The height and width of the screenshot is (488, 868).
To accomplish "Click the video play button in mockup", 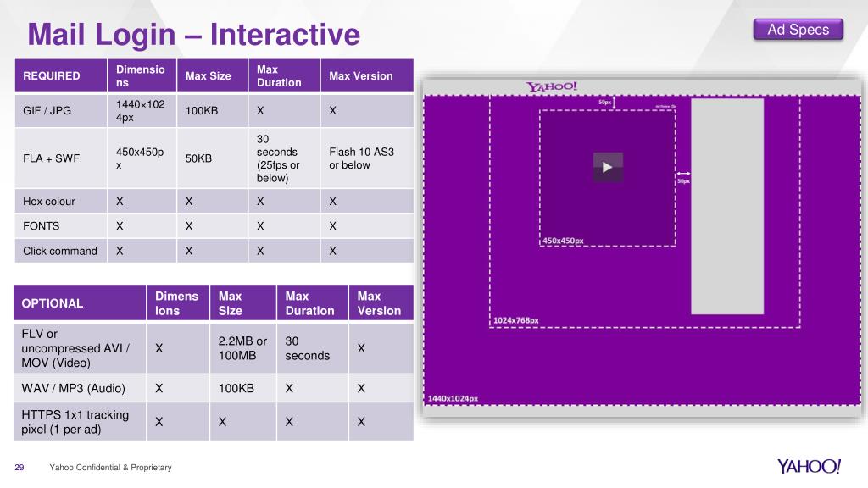I will click(x=608, y=167).
